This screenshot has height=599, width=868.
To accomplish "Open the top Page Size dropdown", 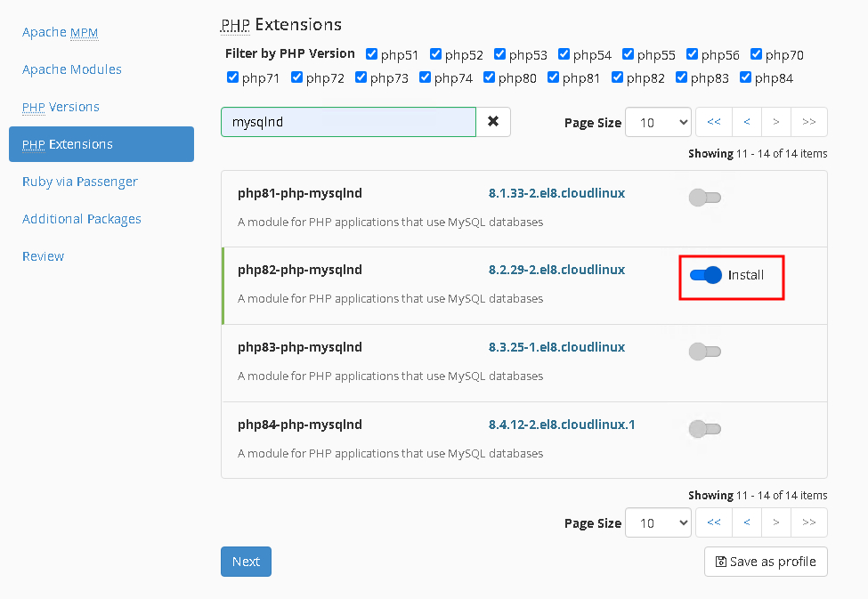I will pyautogui.click(x=658, y=122).
